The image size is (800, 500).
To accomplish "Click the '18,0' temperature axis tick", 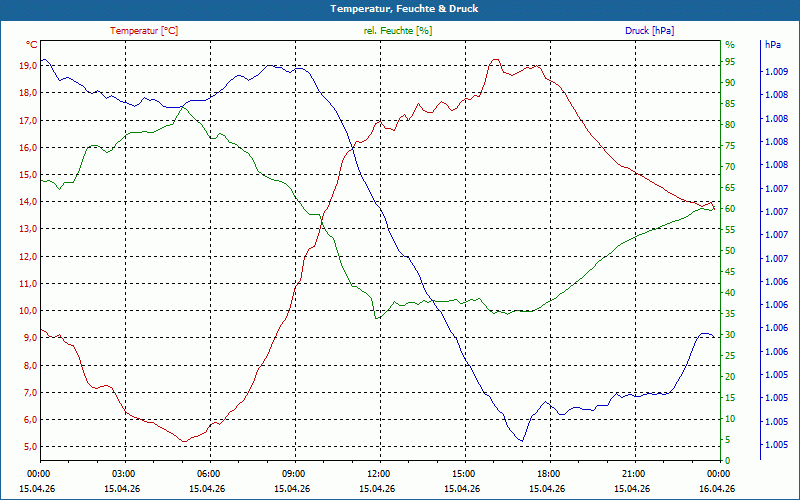I will 29,92.
